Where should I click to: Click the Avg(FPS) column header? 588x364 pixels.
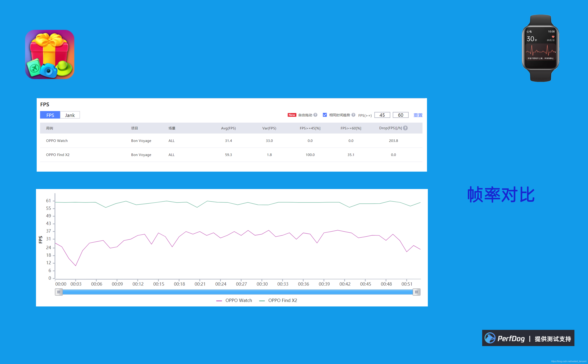tap(228, 128)
